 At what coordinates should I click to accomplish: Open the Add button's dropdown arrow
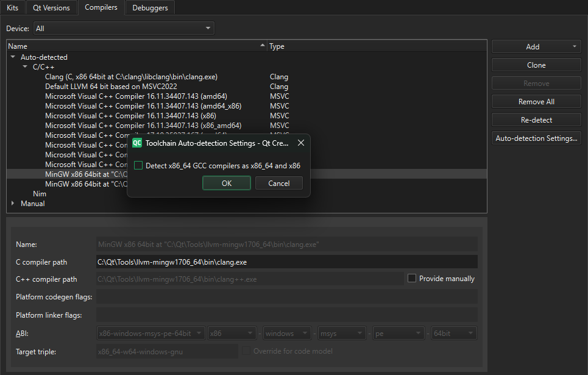click(x=575, y=46)
